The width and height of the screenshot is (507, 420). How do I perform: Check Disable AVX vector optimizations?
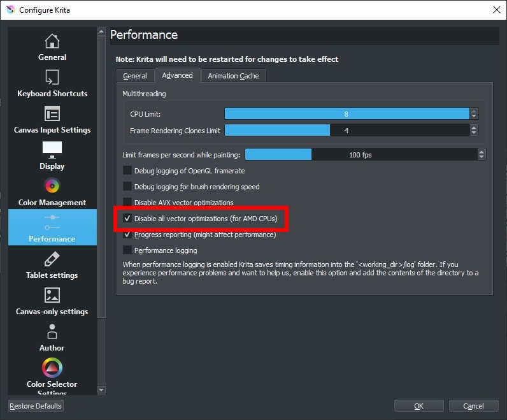coord(127,202)
